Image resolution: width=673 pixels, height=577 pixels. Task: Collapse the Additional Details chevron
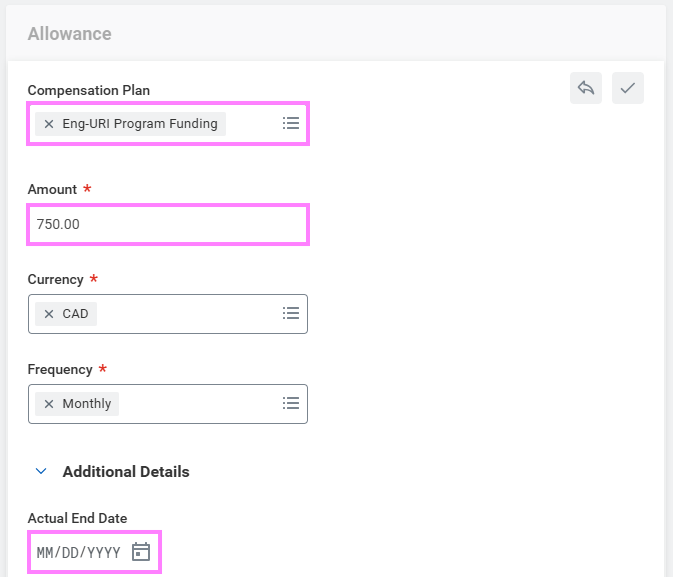click(41, 471)
